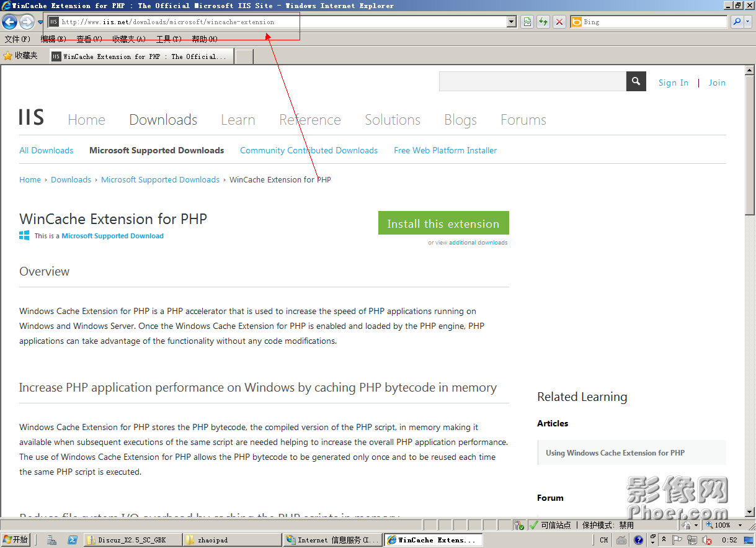This screenshot has width=756, height=548.
Task: Click the Home breadcrumb link
Action: point(30,179)
